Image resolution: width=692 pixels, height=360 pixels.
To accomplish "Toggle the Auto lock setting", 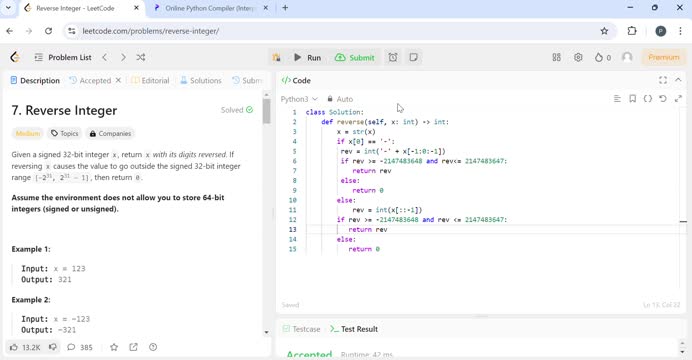I will pos(340,99).
